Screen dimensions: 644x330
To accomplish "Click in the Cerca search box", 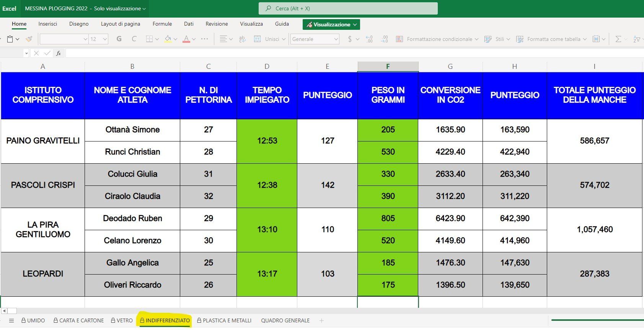I will (x=348, y=8).
